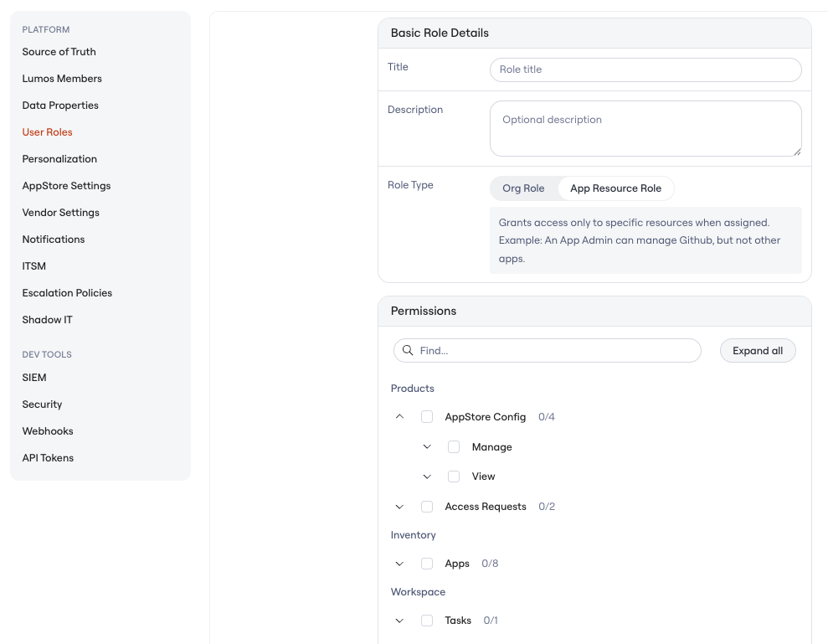Collapse the AppStore Config section
Viewport: 828px width, 644px height.
pos(399,417)
